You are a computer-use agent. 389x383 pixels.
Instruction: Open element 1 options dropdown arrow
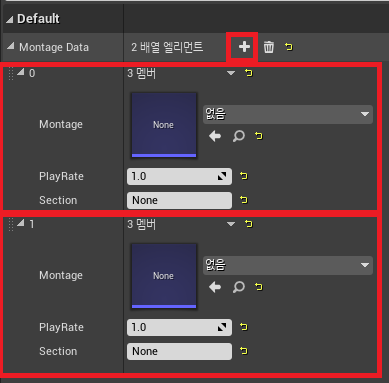click(231, 224)
